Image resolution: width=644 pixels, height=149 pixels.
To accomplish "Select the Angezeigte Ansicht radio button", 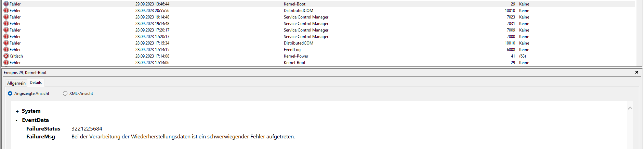I will point(10,94).
